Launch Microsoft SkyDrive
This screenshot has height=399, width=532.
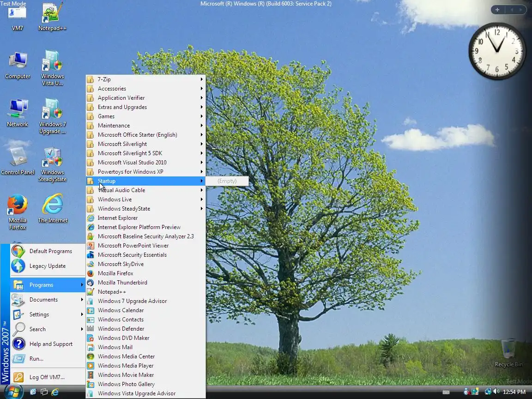(145, 264)
